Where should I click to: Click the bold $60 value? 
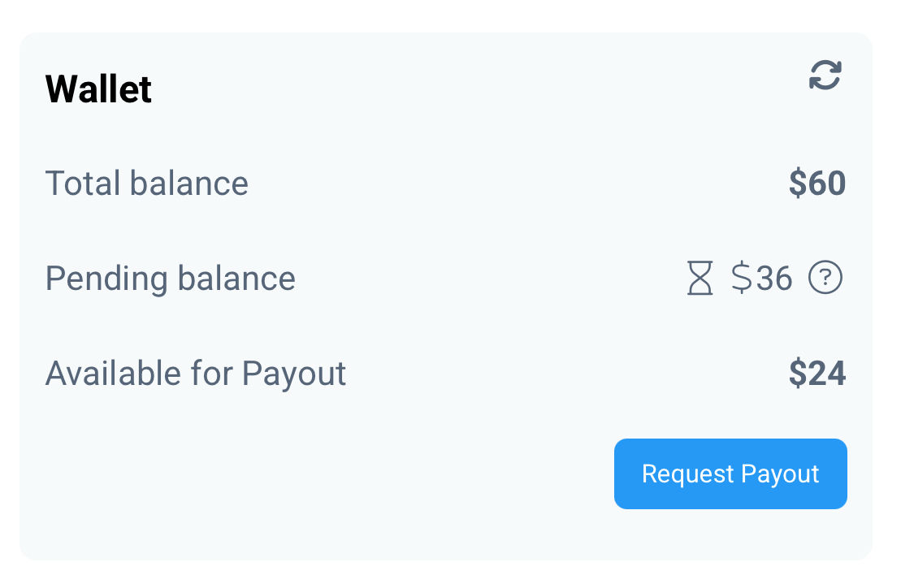click(x=817, y=184)
